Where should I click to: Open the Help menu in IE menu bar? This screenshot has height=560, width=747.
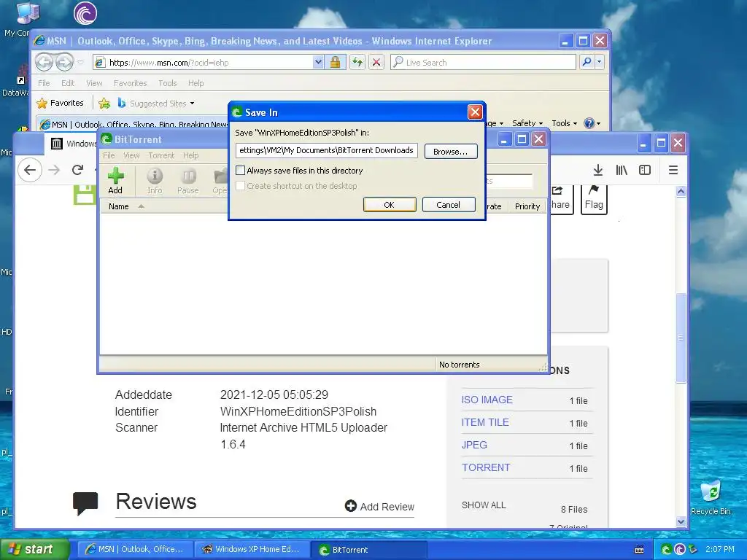(x=196, y=83)
